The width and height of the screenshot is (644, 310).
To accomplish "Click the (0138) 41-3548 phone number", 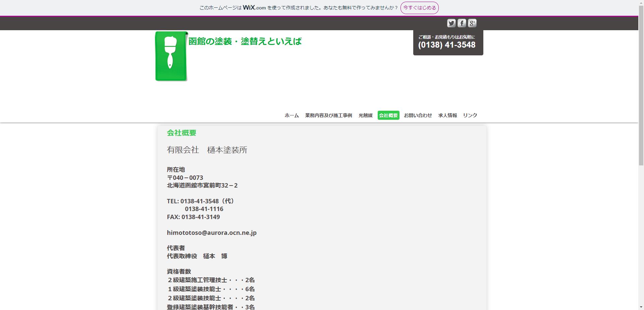I will pos(446,45).
